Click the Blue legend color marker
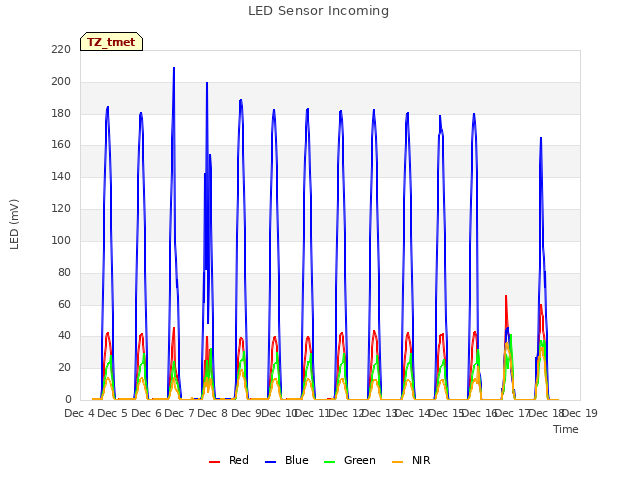This screenshot has height=480, width=640. coord(271,462)
